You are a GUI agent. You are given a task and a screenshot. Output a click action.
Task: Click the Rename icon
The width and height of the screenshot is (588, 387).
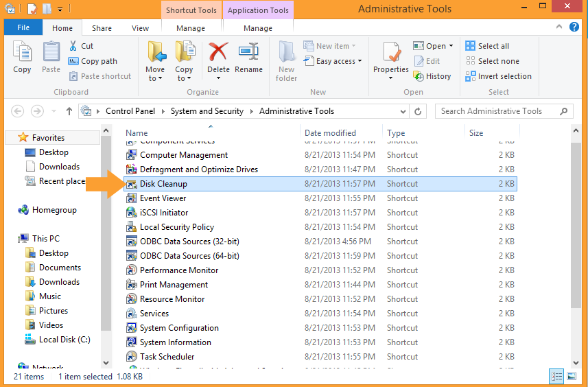248,51
